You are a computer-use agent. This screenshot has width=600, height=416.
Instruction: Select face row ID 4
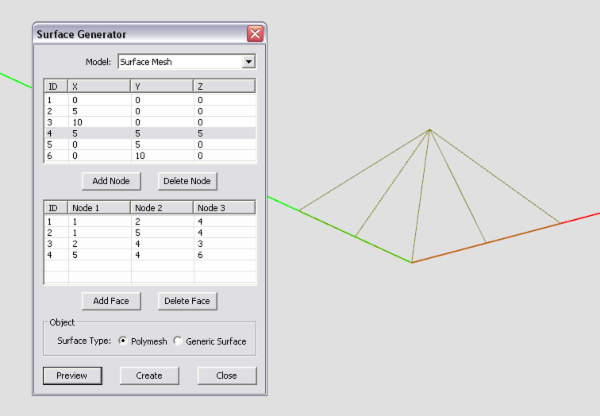coord(150,255)
